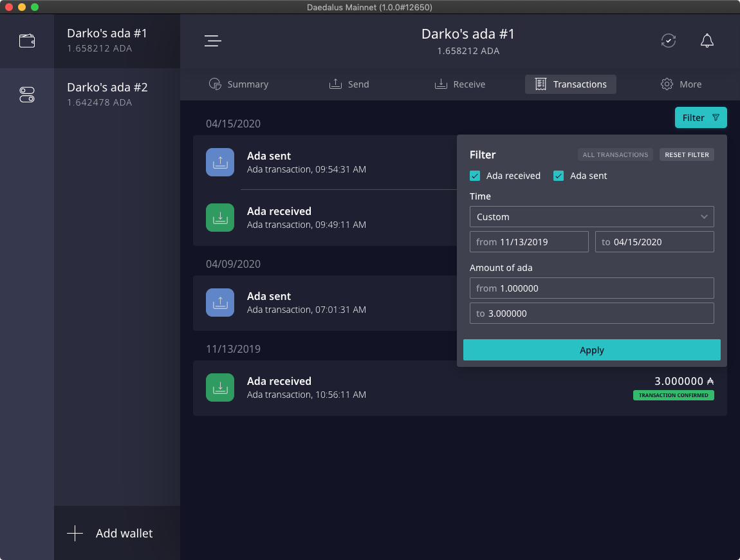Click the Amount from field 1.000000
Viewport: 740px width, 560px height.
tap(592, 288)
